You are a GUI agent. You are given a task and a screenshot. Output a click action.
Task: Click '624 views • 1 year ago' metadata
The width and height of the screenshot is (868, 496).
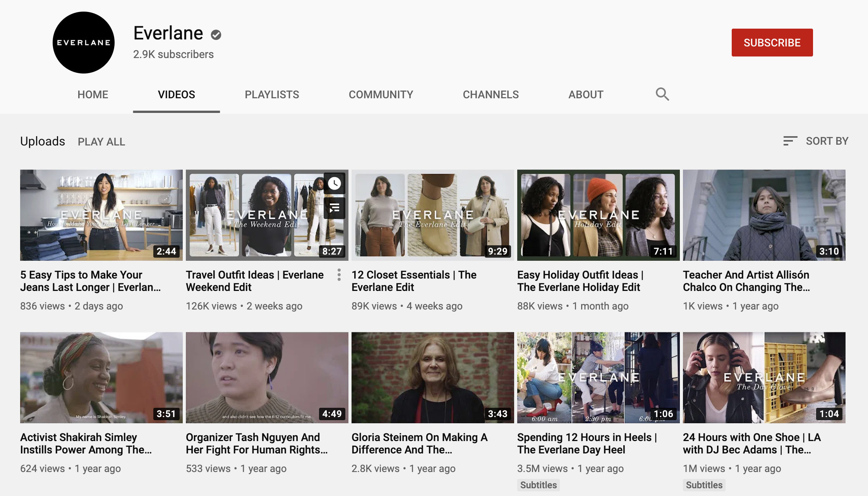70,469
